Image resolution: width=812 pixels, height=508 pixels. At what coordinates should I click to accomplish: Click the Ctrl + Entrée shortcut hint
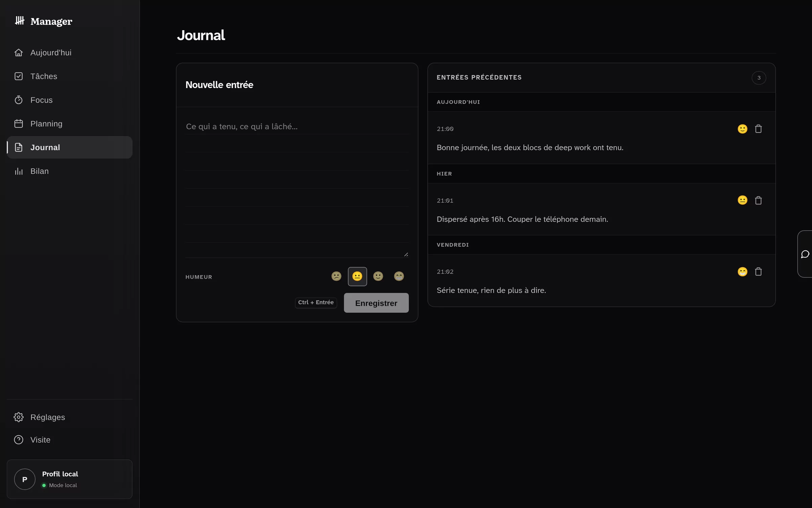click(316, 302)
